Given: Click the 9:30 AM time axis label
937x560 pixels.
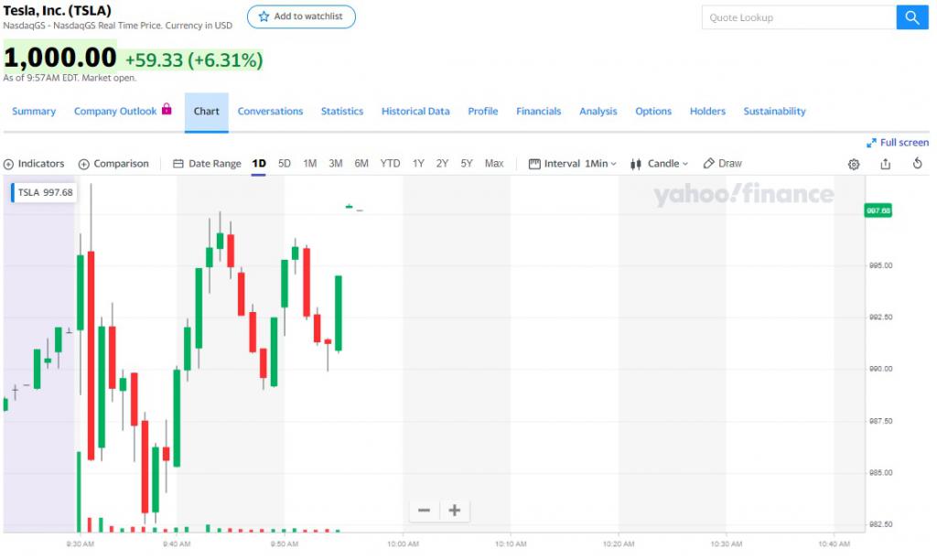Looking at the screenshot, I should (81, 544).
